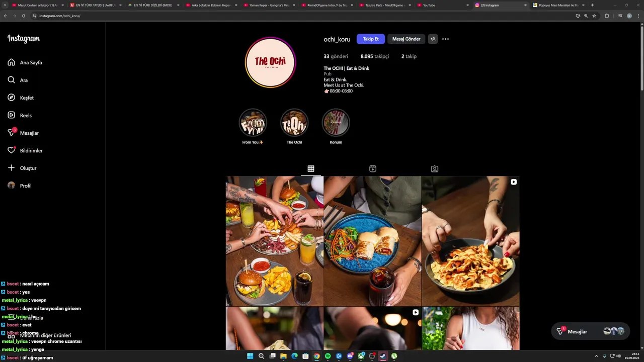This screenshot has height=362, width=644.
Task: Reload the Instagram page
Action: pyautogui.click(x=23, y=16)
